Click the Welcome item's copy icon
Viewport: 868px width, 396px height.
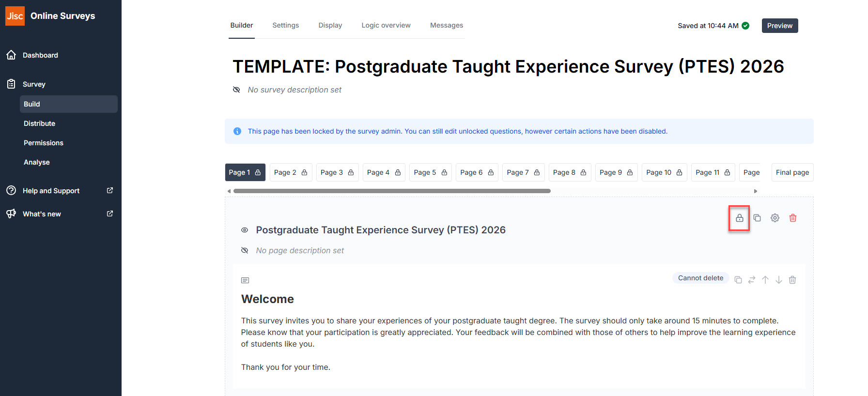(x=738, y=280)
